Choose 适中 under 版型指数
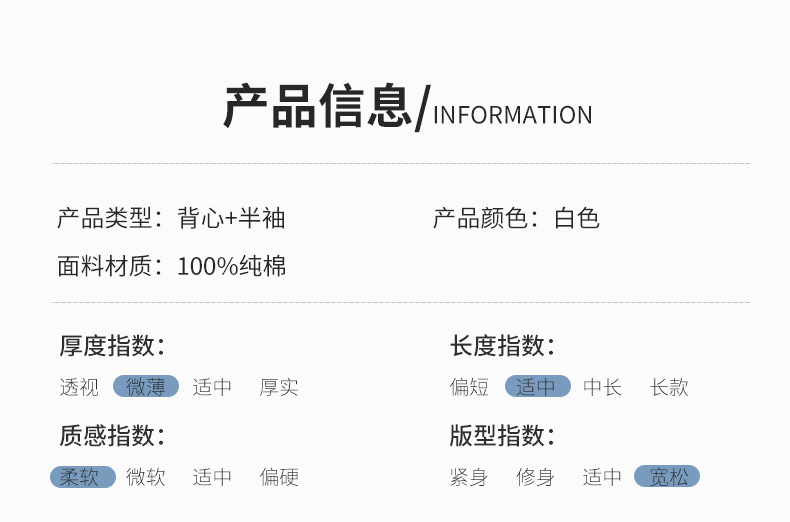 (x=602, y=477)
